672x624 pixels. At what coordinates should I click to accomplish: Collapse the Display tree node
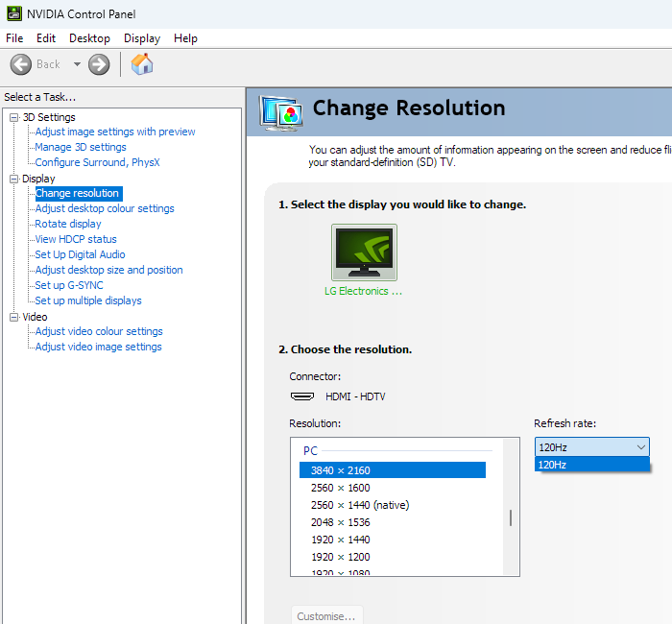point(14,179)
